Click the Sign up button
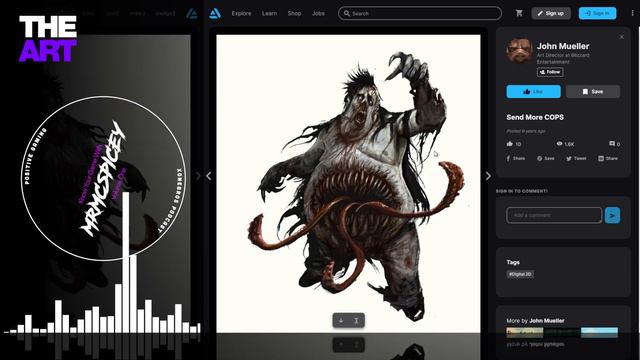Image resolution: width=640 pixels, height=360 pixels. point(551,13)
